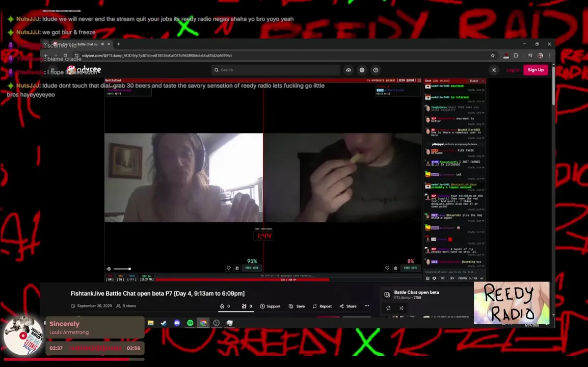Open the Chrome three-dot menu
This screenshot has width=588, height=367.
click(x=550, y=56)
